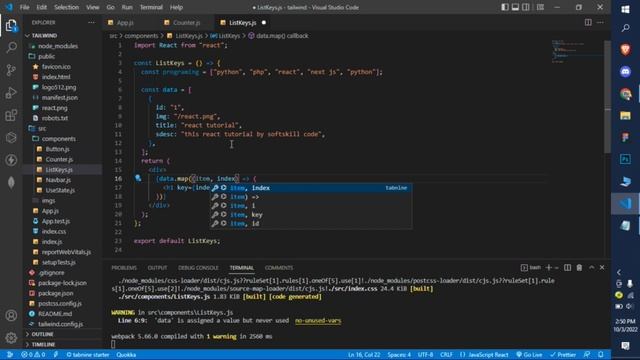Click the Go Live status bar button
This screenshot has height=360, width=640.
pos(529,354)
